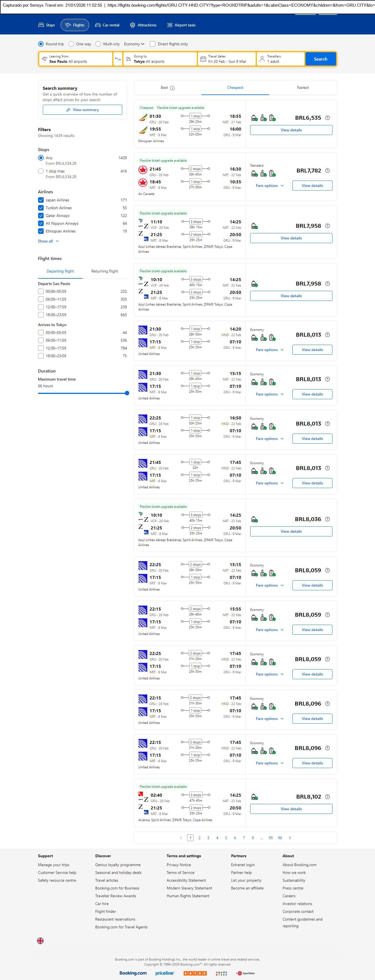Expand Show all airlines list
Viewport: 375px width, 980px height.
pos(48,241)
